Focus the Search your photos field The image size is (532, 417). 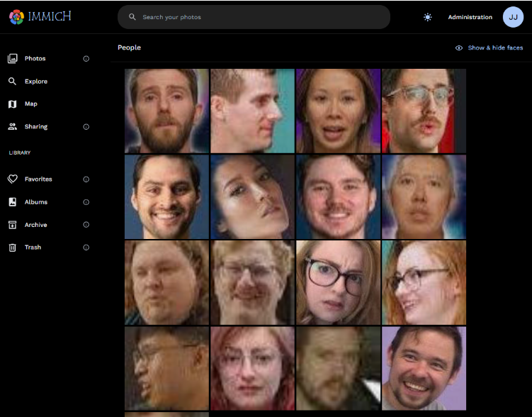click(x=254, y=17)
